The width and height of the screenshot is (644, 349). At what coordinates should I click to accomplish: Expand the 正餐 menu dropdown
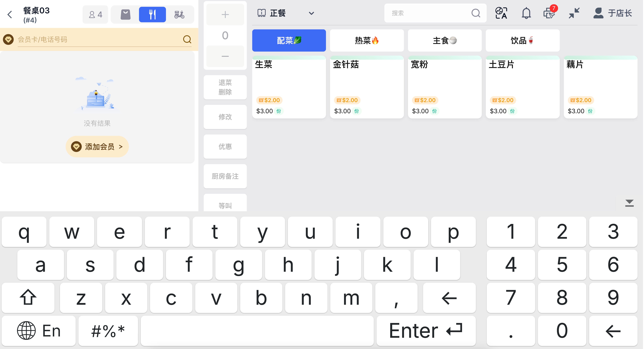(311, 13)
